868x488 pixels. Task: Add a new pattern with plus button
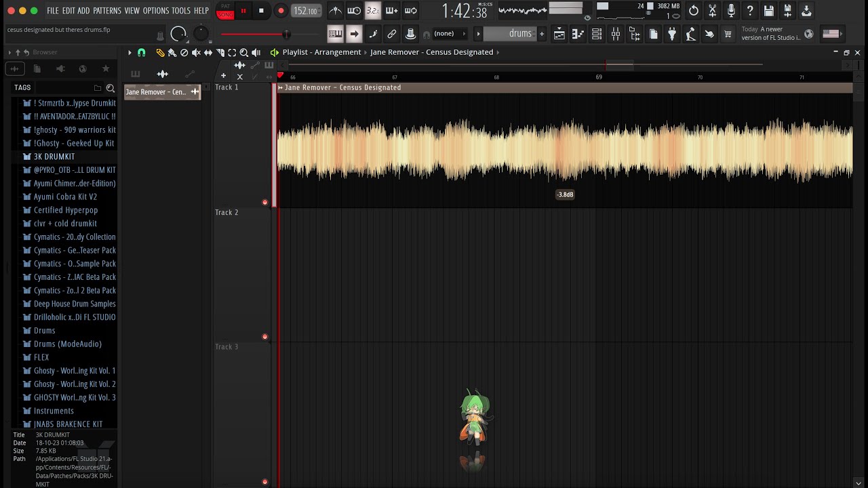point(542,34)
